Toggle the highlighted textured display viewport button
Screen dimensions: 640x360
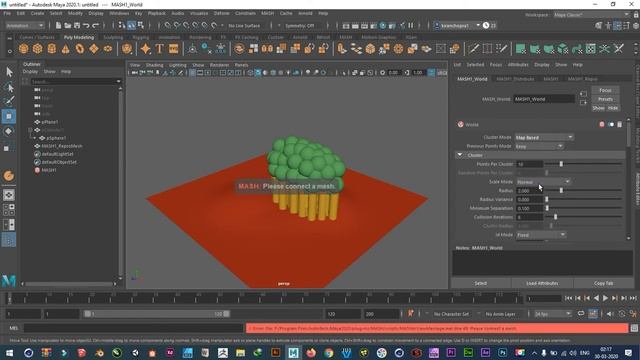pos(258,73)
